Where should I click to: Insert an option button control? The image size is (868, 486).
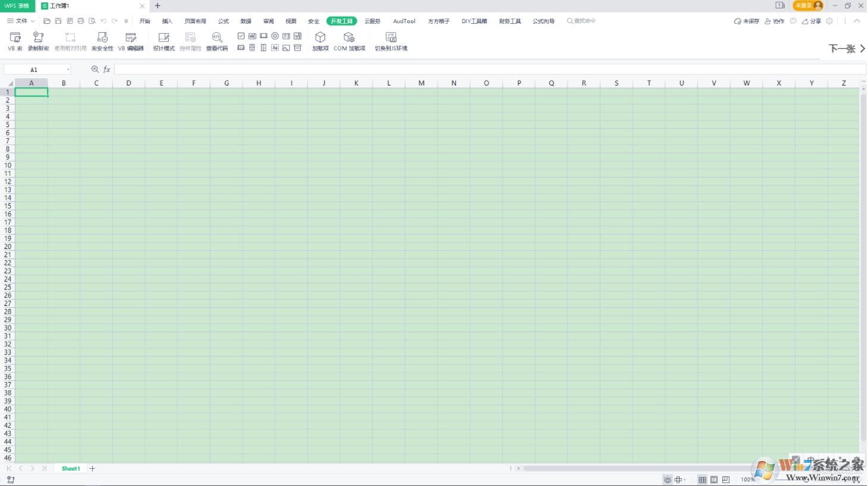(275, 36)
